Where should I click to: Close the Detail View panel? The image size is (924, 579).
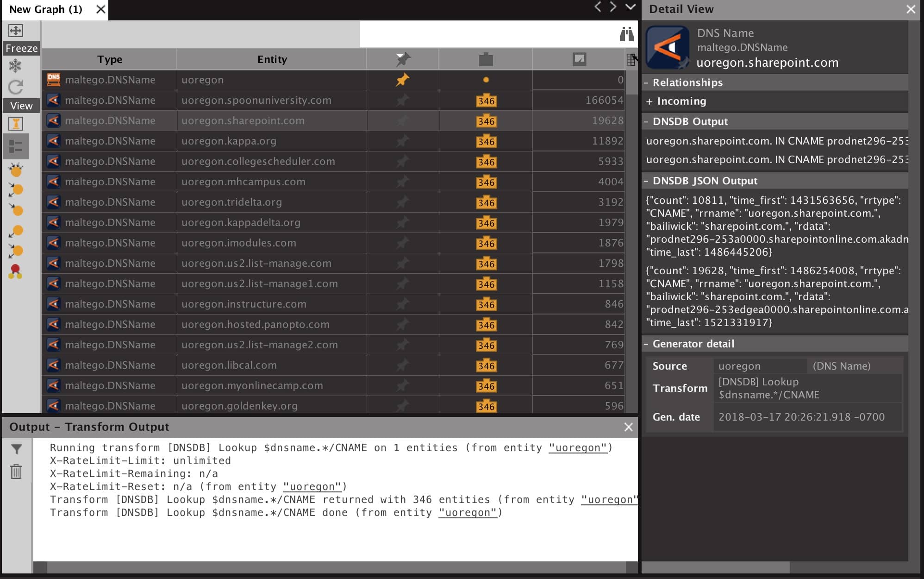(x=911, y=9)
